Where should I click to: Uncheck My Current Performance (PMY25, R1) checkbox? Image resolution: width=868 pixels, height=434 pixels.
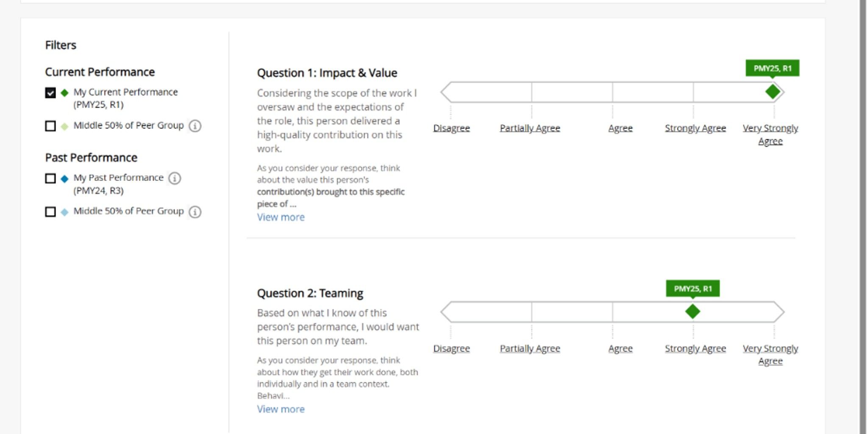click(x=50, y=93)
